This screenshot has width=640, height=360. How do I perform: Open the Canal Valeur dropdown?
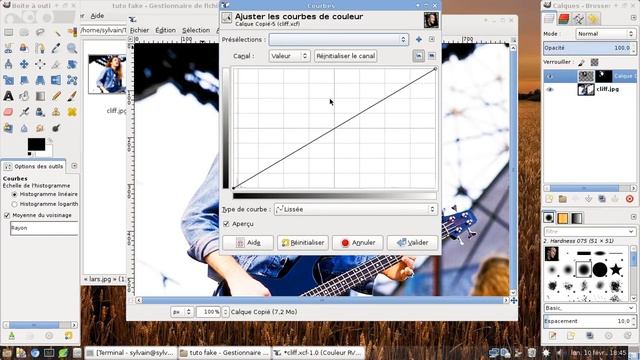click(289, 56)
